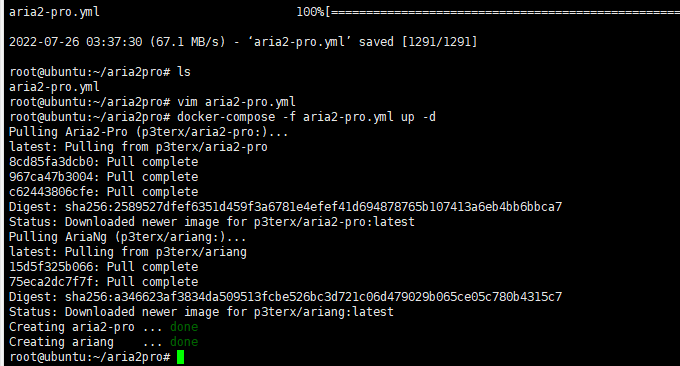
Task: Click the 2022-07-26 03:37:30 timestamp
Action: 75,42
